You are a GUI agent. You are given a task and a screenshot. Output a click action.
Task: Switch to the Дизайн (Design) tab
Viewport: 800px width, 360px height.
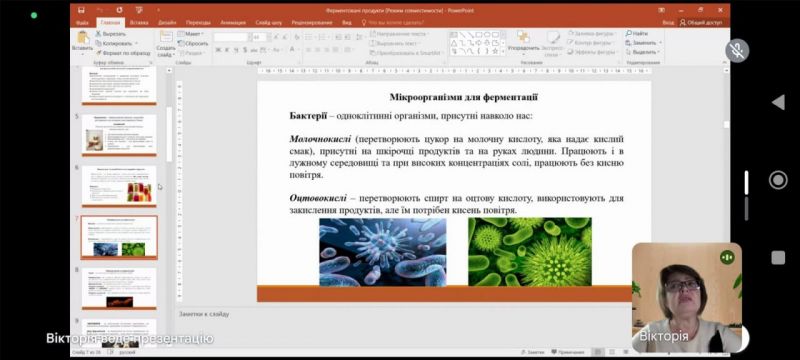(167, 23)
